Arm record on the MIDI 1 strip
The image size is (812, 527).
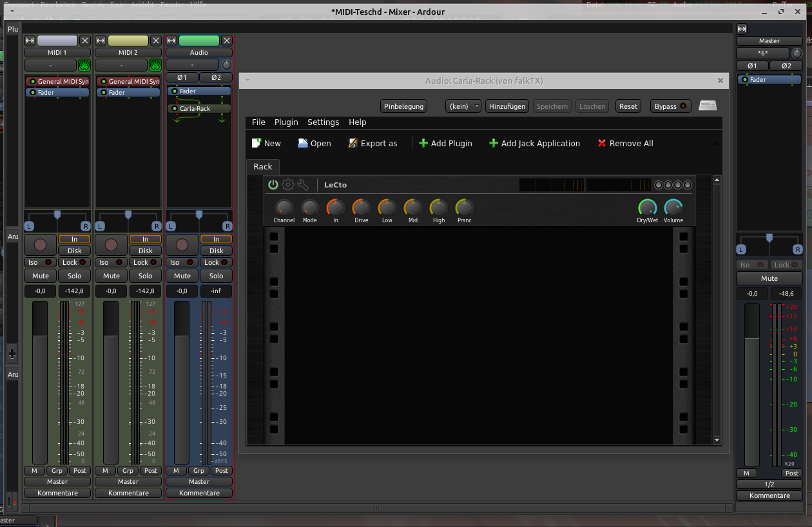click(x=41, y=245)
